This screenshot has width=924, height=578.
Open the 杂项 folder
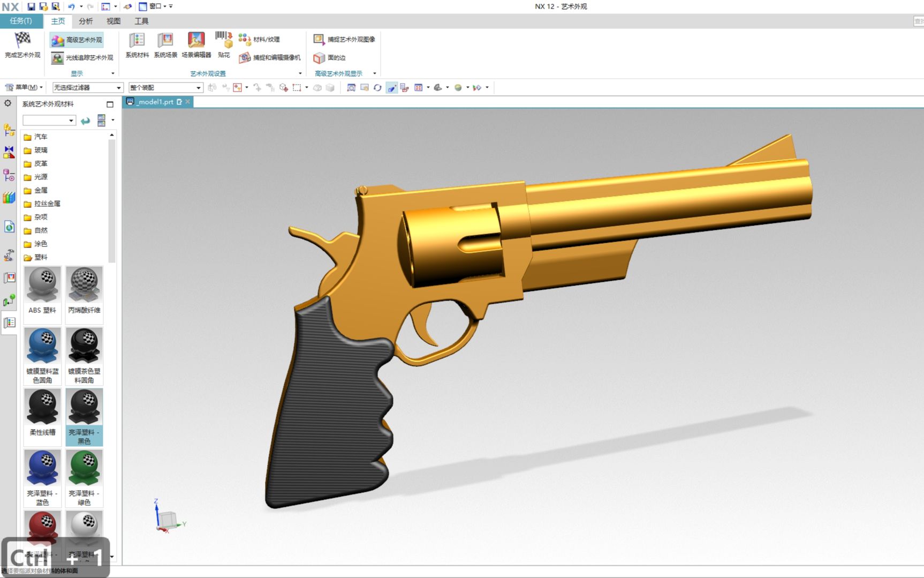click(35, 217)
